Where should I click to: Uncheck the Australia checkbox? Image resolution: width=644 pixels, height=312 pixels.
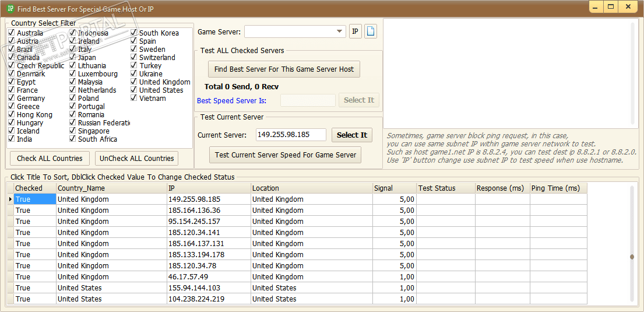pyautogui.click(x=12, y=33)
